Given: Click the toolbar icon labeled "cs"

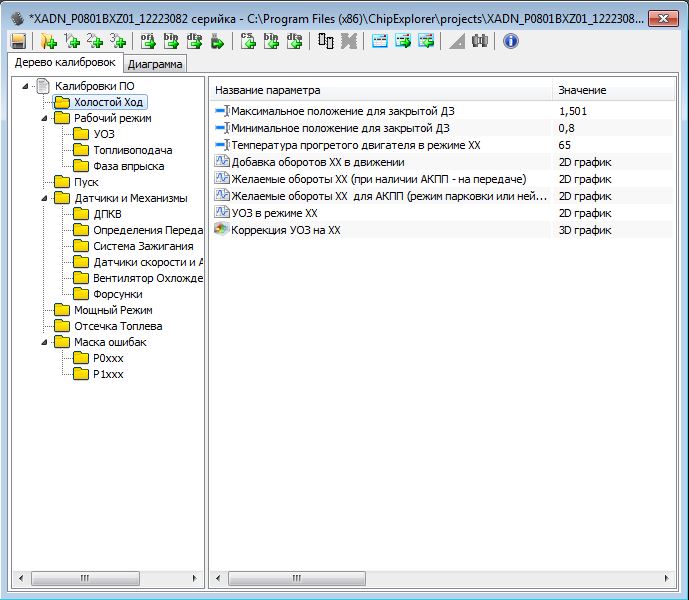Looking at the screenshot, I should click(248, 41).
